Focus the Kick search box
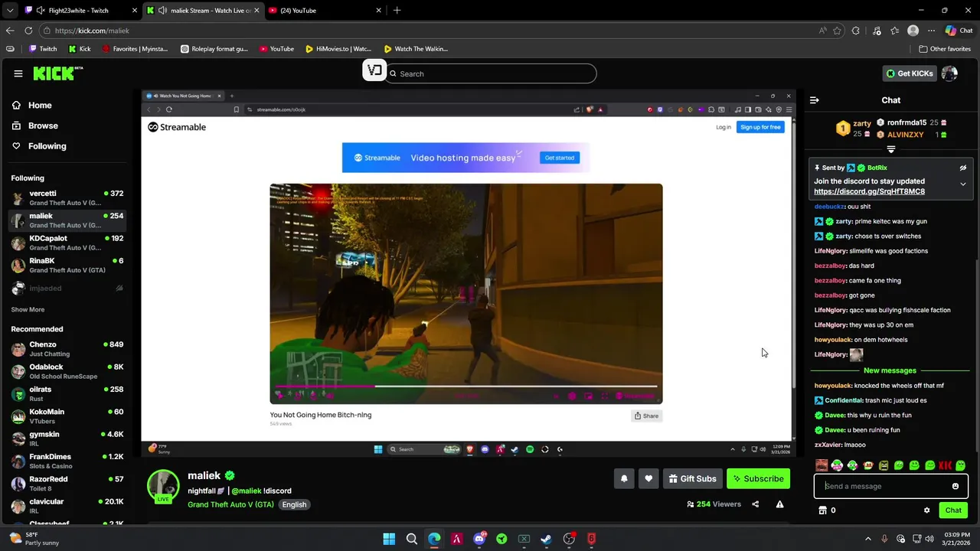This screenshot has height=551, width=980. click(x=491, y=73)
